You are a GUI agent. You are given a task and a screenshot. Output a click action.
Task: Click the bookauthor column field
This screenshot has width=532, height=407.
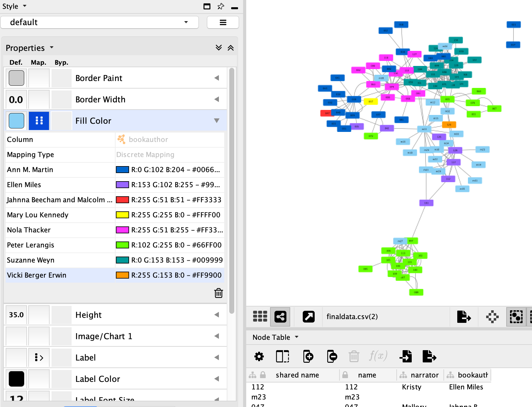click(170, 139)
